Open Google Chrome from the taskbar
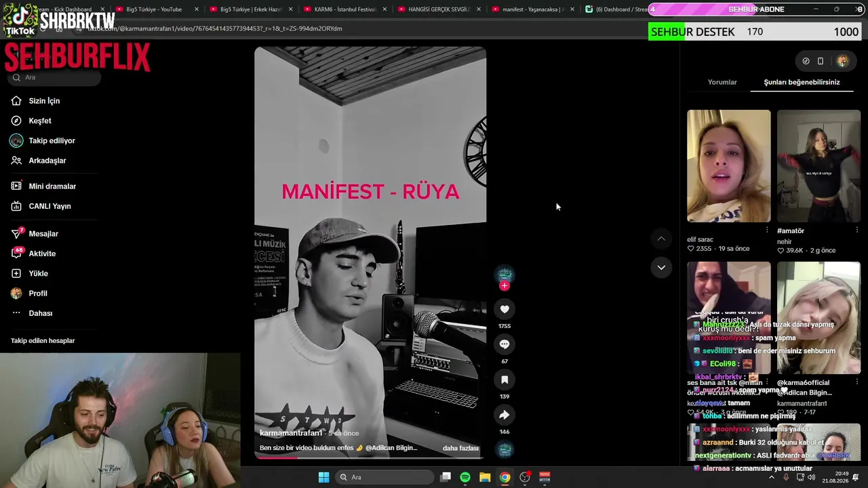This screenshot has width=868, height=488. pyautogui.click(x=505, y=477)
